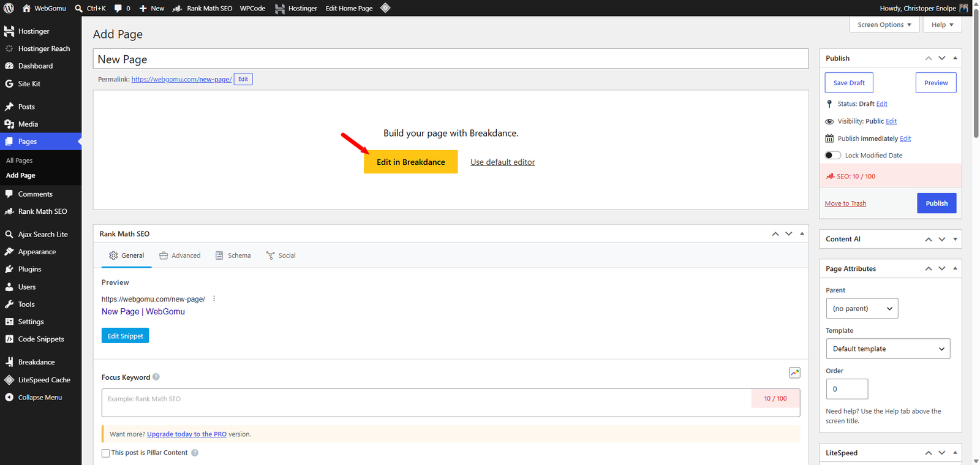The height and width of the screenshot is (465, 980).
Task: Switch to the Advanced tab
Action: [x=180, y=255]
